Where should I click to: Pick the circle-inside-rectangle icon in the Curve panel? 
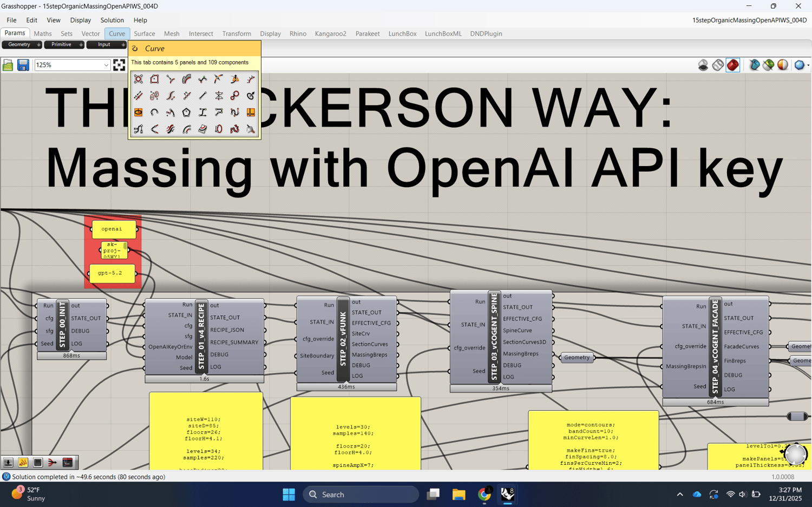139,79
